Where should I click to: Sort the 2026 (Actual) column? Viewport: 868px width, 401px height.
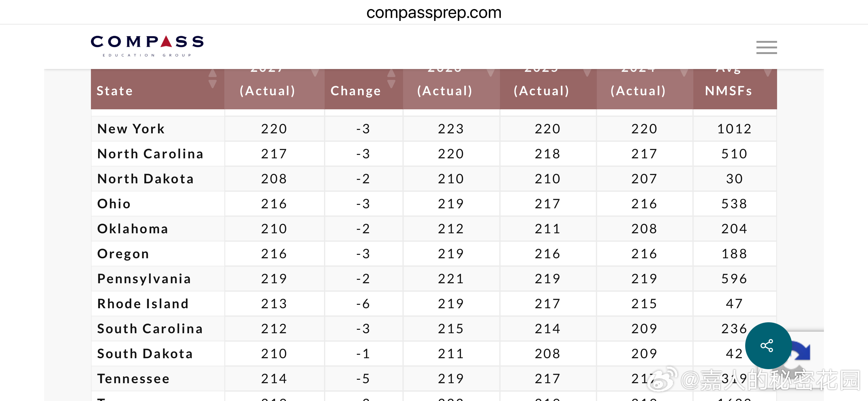click(490, 73)
